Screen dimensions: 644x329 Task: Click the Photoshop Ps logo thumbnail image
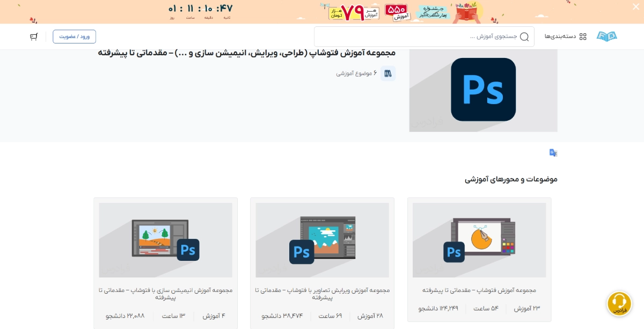coord(483,90)
